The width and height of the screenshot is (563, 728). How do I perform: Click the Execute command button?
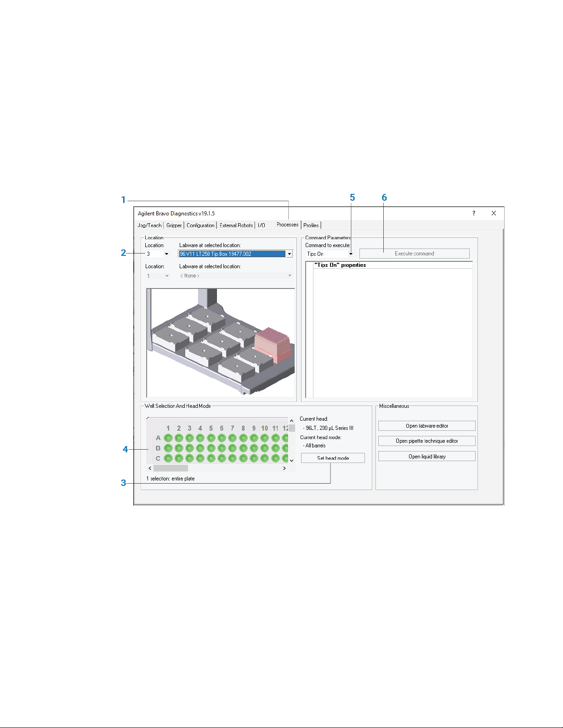(414, 254)
